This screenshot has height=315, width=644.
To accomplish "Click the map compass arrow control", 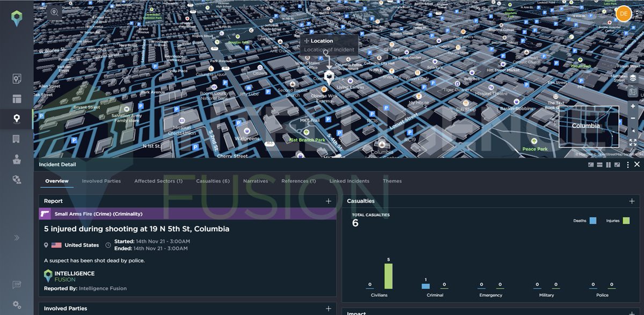I will pos(633,130).
